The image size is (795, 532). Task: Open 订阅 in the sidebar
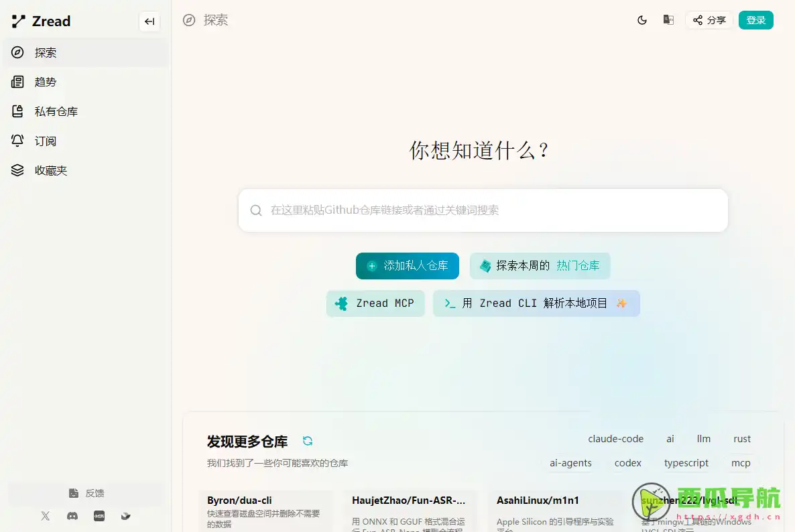pyautogui.click(x=86, y=141)
